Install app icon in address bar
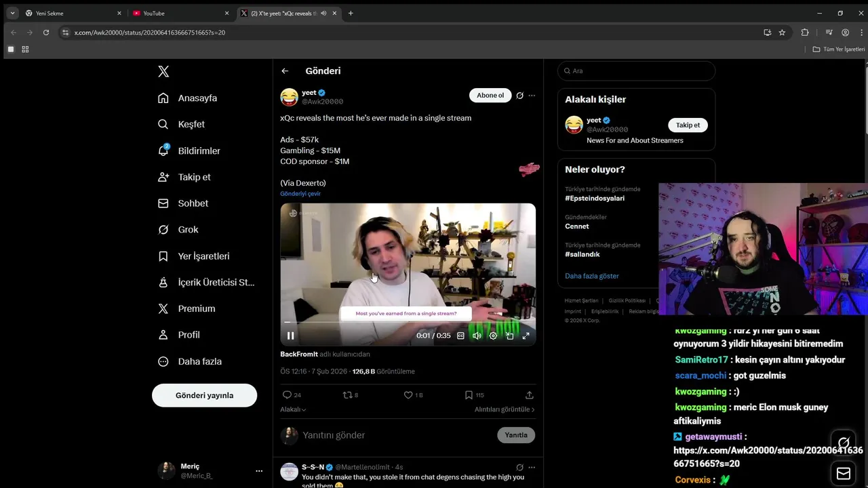The width and height of the screenshot is (868, 488). click(767, 32)
